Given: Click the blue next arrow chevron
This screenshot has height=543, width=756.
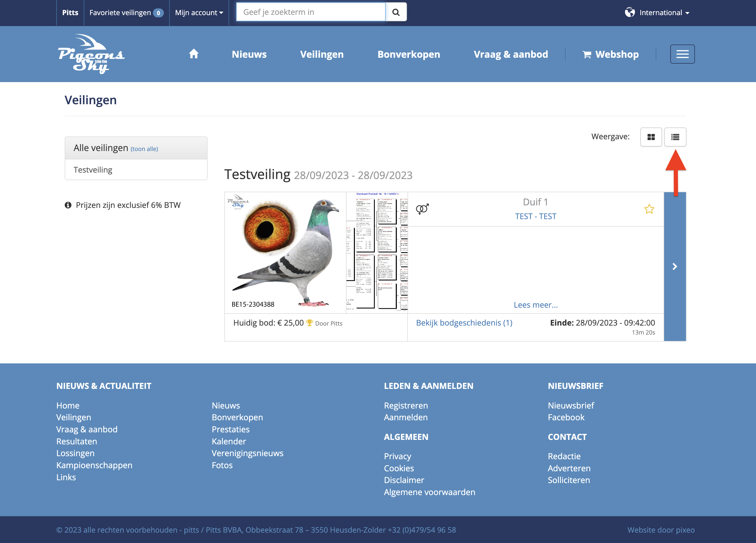Looking at the screenshot, I should coord(675,266).
